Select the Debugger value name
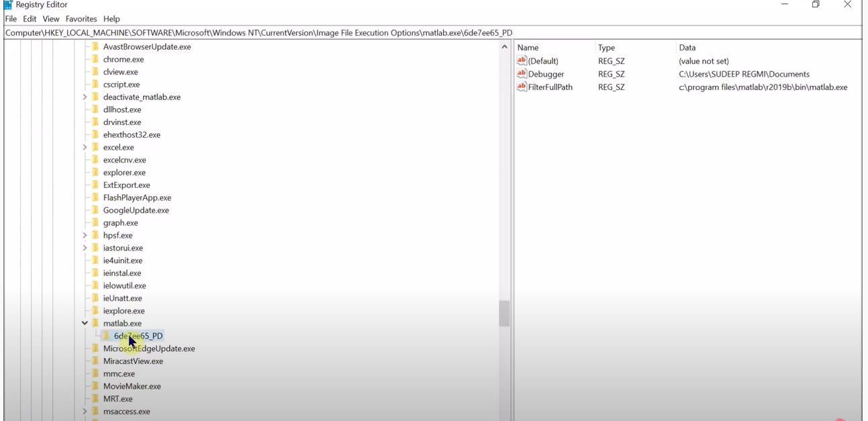The height and width of the screenshot is (421, 868). (546, 74)
